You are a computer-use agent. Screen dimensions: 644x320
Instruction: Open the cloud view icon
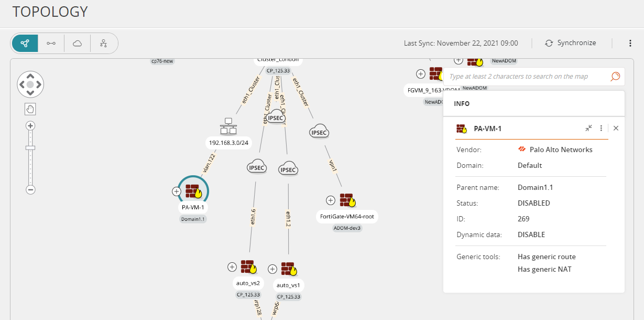point(77,43)
